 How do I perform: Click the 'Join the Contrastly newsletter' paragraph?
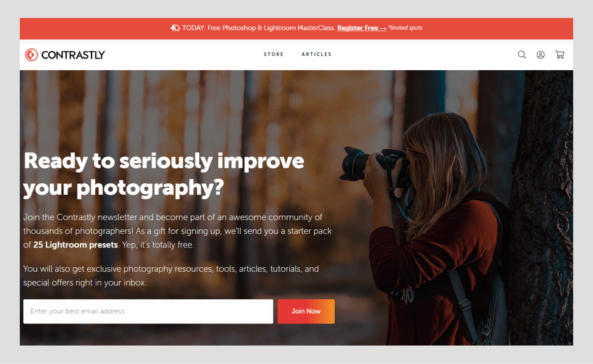tap(177, 231)
